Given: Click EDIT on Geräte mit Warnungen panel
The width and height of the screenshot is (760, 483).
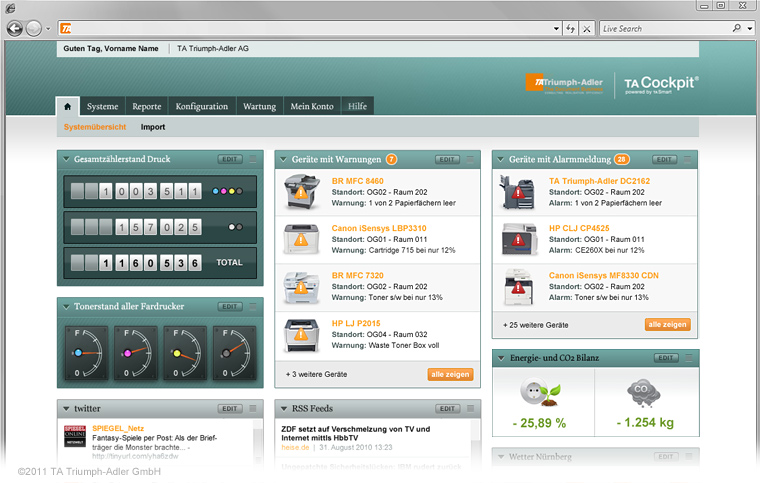Looking at the screenshot, I should [x=447, y=159].
